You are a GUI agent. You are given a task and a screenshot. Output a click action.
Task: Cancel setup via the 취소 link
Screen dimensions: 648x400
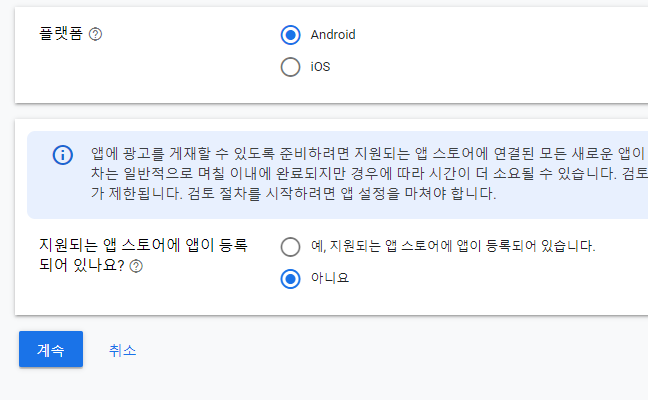click(x=122, y=350)
